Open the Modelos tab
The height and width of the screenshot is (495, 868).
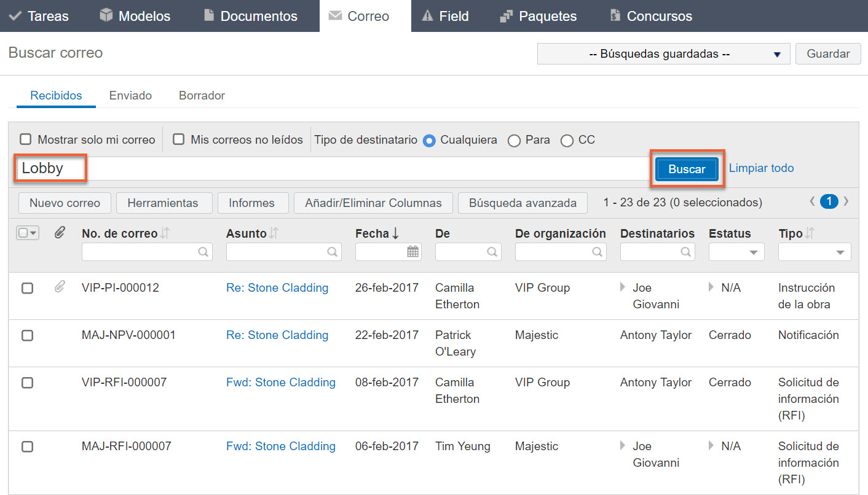click(x=135, y=16)
